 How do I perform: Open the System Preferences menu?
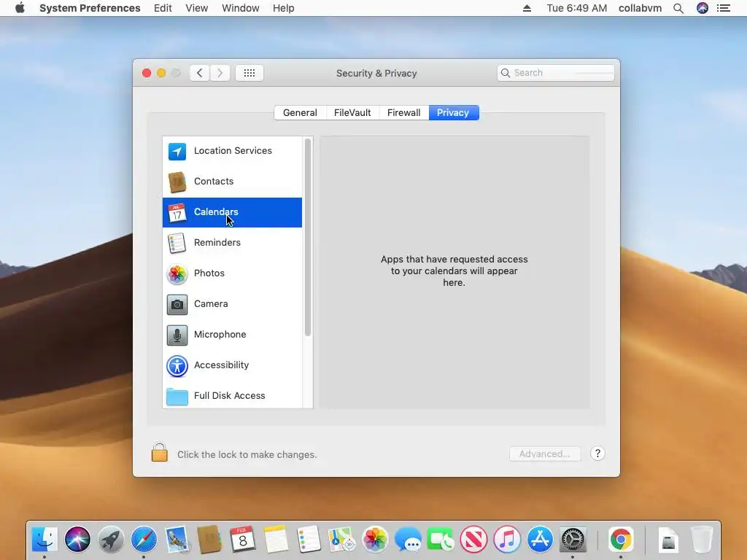90,8
